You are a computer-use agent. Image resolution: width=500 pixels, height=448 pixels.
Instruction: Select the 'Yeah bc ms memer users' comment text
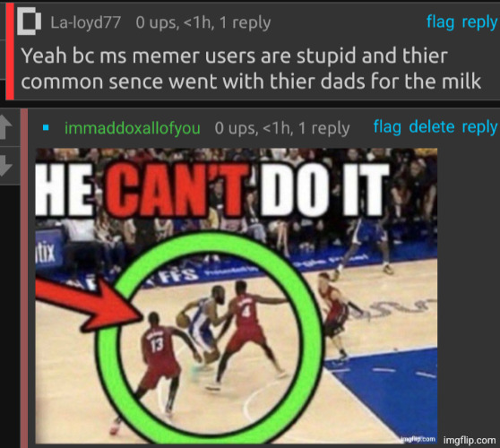[x=251, y=68]
